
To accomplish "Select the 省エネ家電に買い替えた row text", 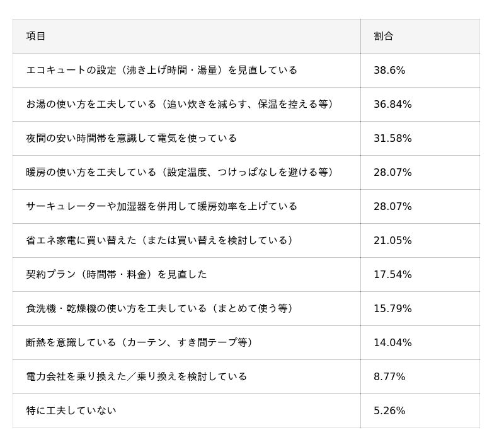I will [159, 240].
